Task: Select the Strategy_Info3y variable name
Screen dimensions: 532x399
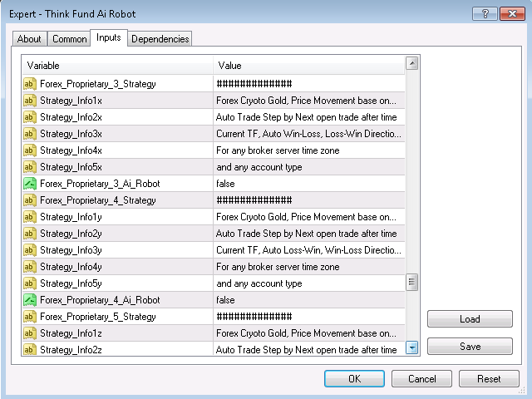Action: point(71,251)
